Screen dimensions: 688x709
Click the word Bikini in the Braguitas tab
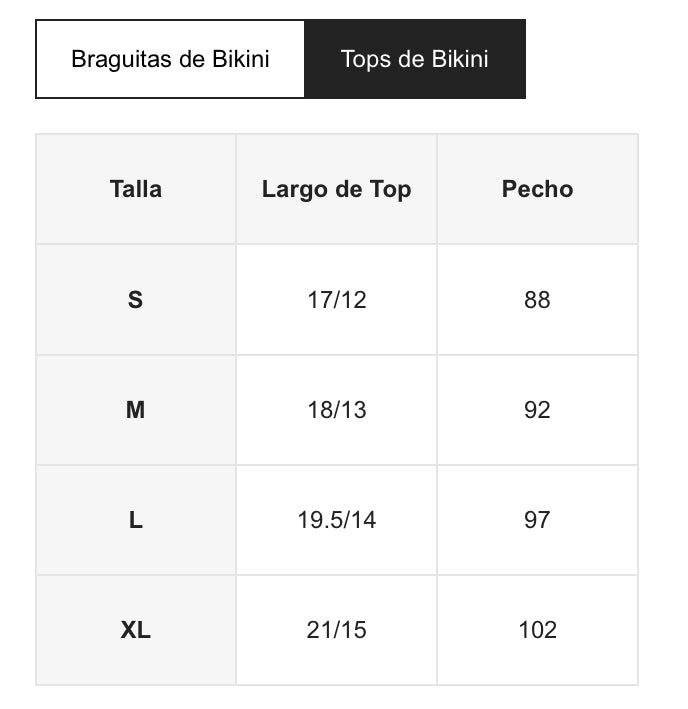point(241,59)
